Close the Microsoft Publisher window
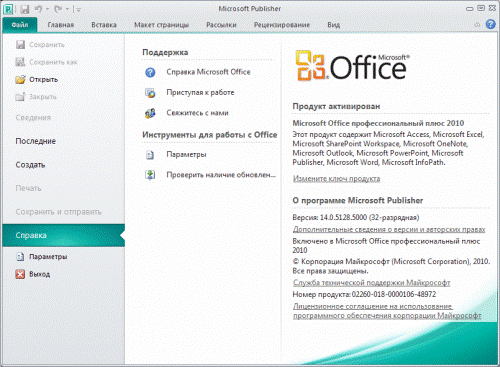The height and width of the screenshot is (367, 500). tap(492, 8)
